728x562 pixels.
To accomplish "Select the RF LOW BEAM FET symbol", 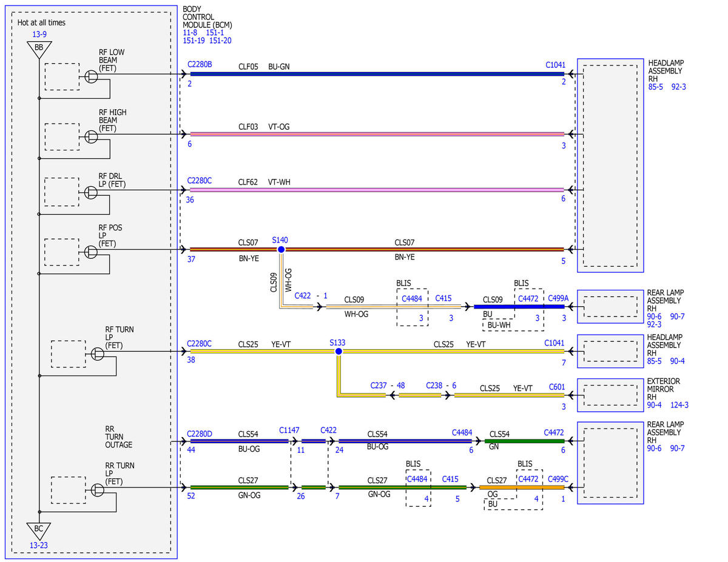I will coord(91,76).
